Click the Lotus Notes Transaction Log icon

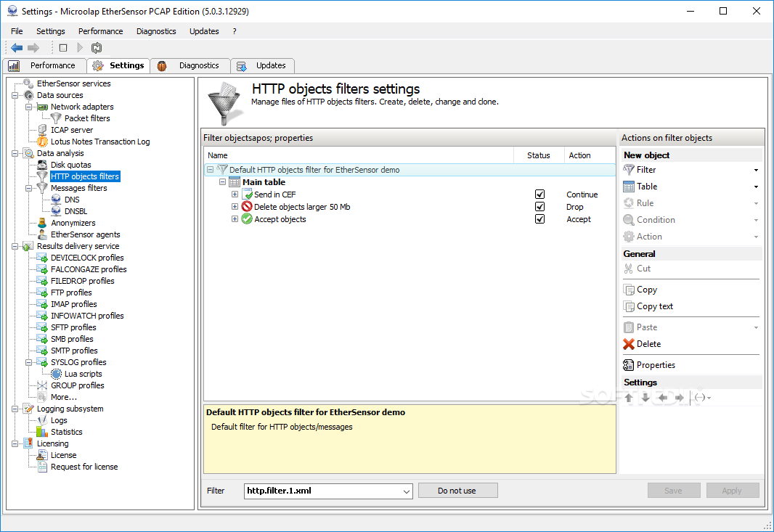pos(42,142)
